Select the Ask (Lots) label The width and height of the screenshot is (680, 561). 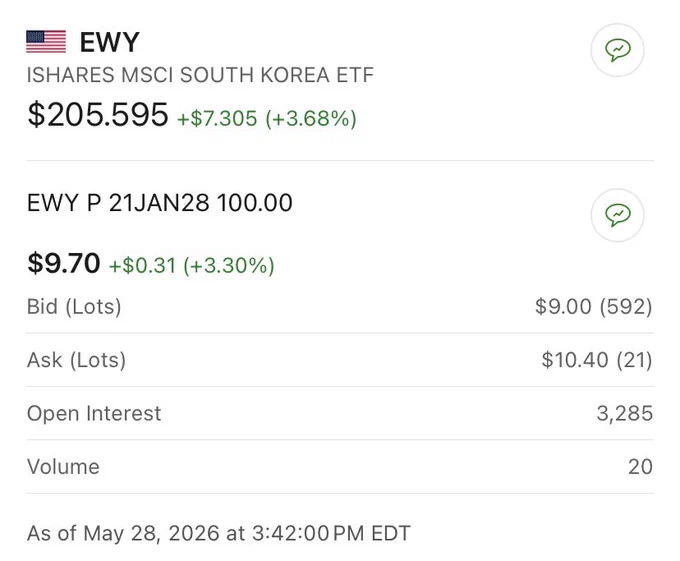coord(76,360)
